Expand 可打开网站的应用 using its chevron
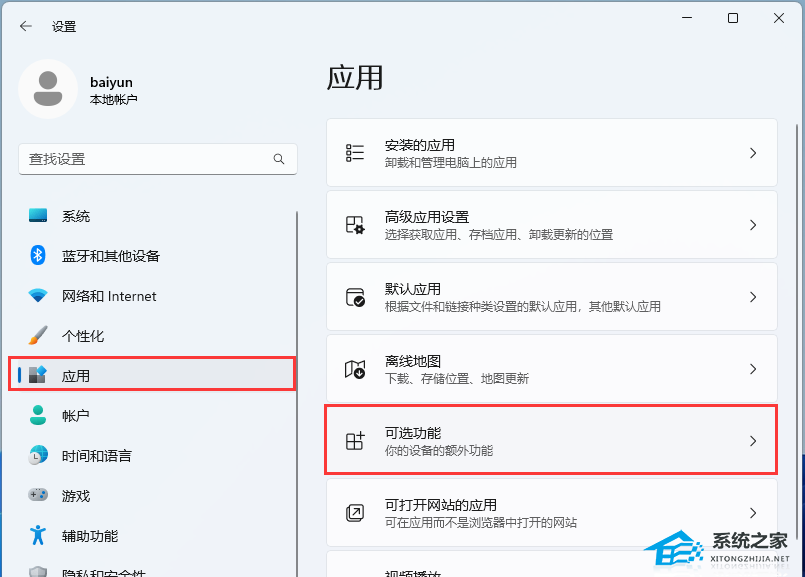The height and width of the screenshot is (577, 805). point(753,513)
